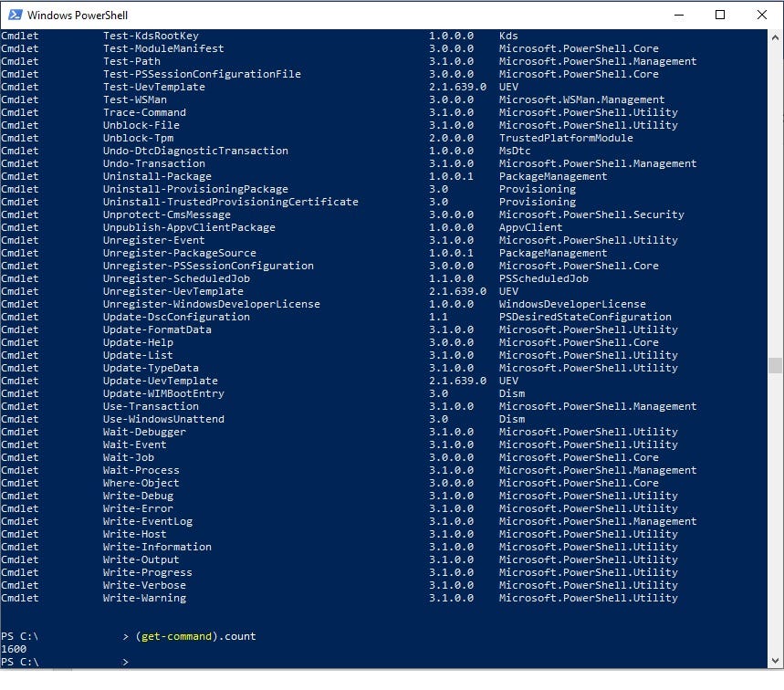Click the Unregister-Event cmdlet name
The image size is (784, 690).
pyautogui.click(x=154, y=240)
